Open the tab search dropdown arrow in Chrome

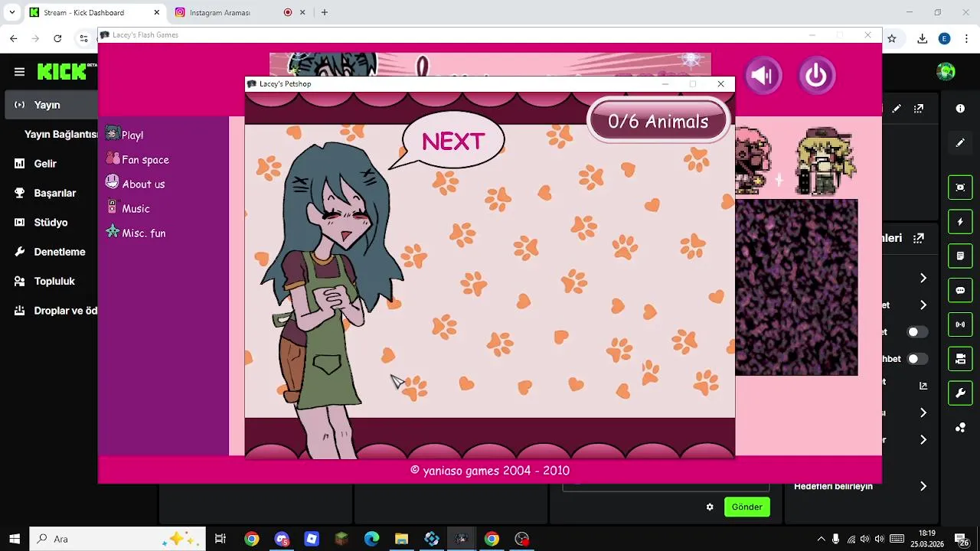11,12
